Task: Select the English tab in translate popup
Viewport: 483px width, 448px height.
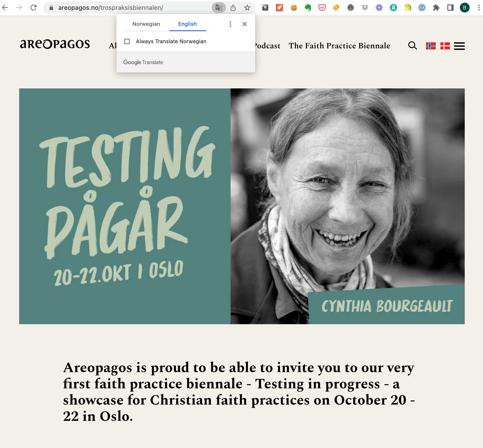Action: point(188,24)
